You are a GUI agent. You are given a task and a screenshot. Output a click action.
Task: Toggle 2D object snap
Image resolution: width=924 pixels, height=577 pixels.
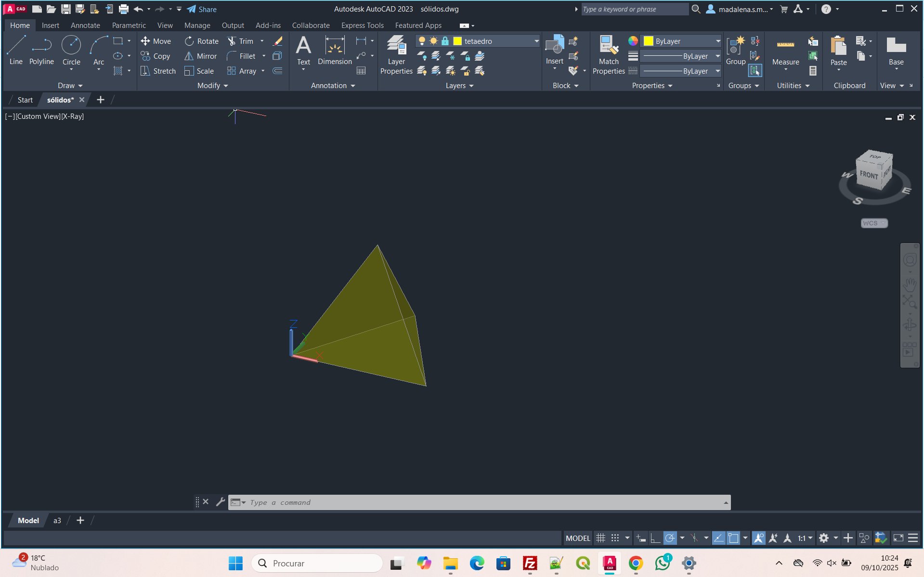(733, 538)
